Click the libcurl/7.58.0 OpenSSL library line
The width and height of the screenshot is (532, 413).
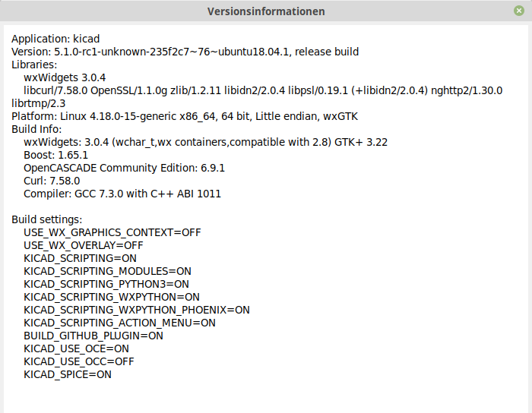click(x=262, y=90)
